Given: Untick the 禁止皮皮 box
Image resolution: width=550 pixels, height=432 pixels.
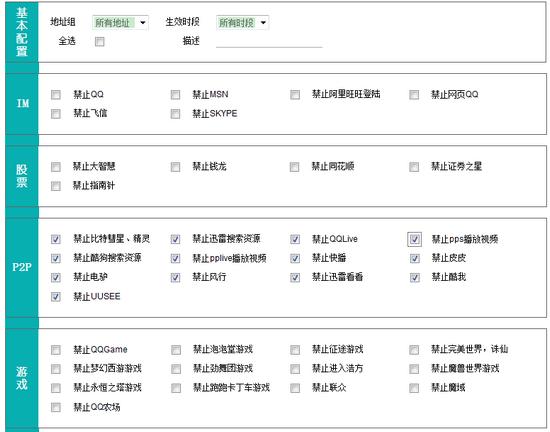Looking at the screenshot, I should (x=415, y=258).
